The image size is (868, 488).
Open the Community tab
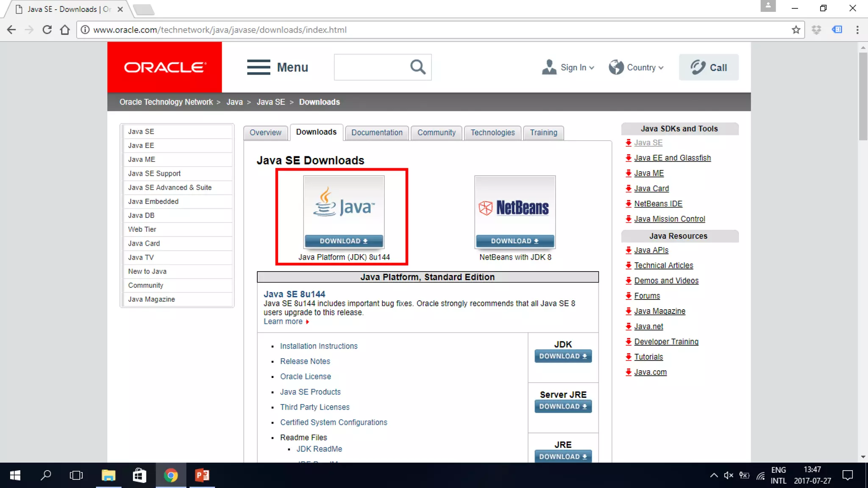click(437, 133)
